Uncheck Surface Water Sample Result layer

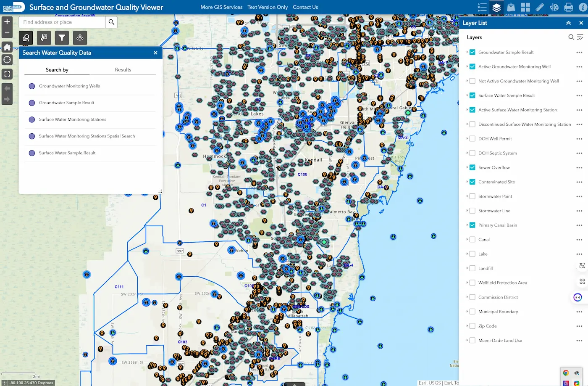(x=472, y=95)
